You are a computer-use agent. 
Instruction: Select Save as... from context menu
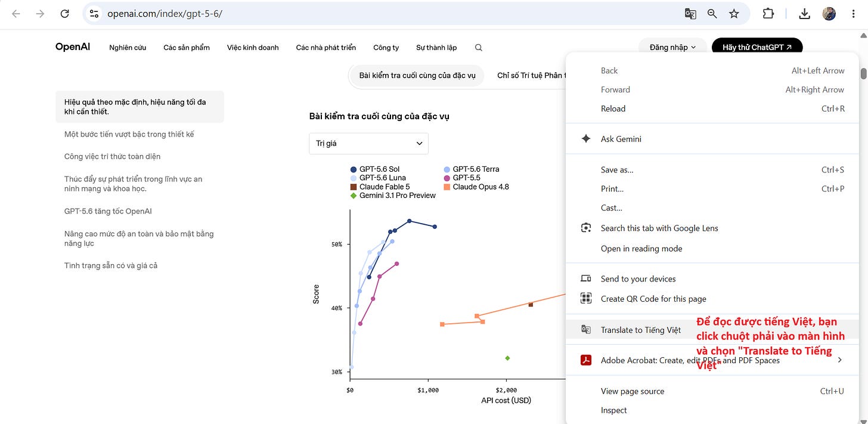(712, 170)
